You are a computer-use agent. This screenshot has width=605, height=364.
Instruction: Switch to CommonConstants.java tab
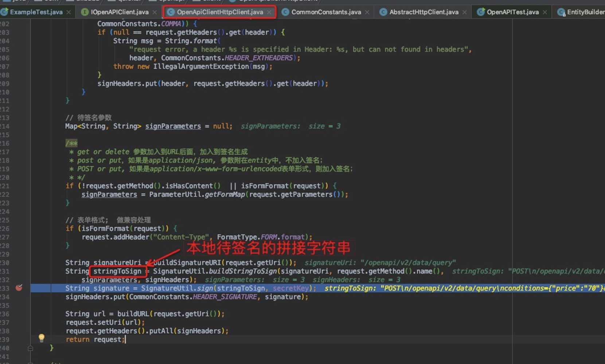(x=326, y=12)
